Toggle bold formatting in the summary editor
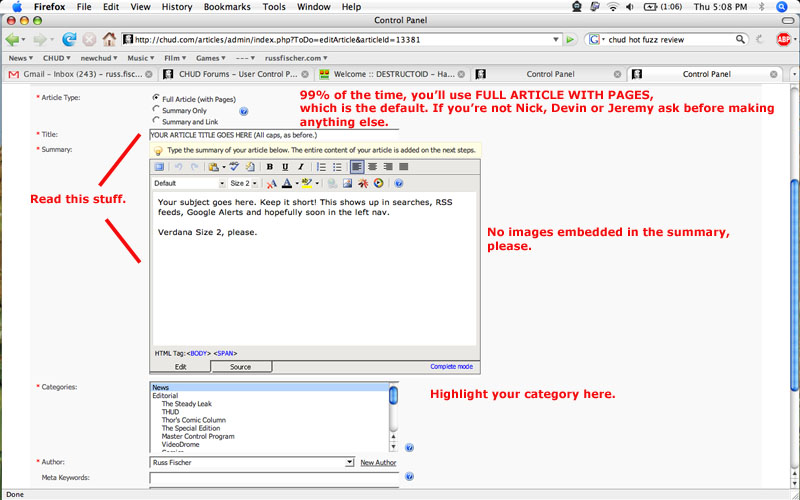800x500 pixels. click(270, 167)
